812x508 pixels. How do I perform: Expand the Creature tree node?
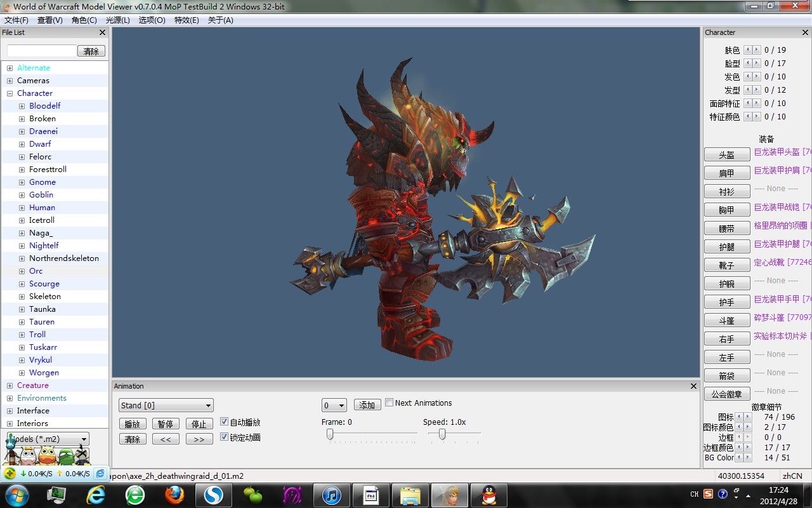[x=10, y=385]
